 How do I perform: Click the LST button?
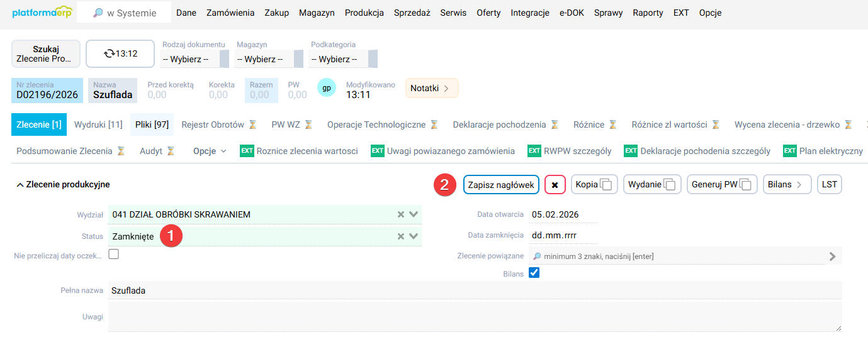click(x=830, y=185)
